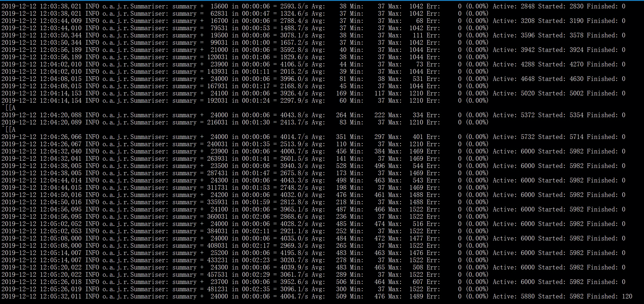644x304 pixels.
Task: Click the Finished count 120
Action: [627, 296]
